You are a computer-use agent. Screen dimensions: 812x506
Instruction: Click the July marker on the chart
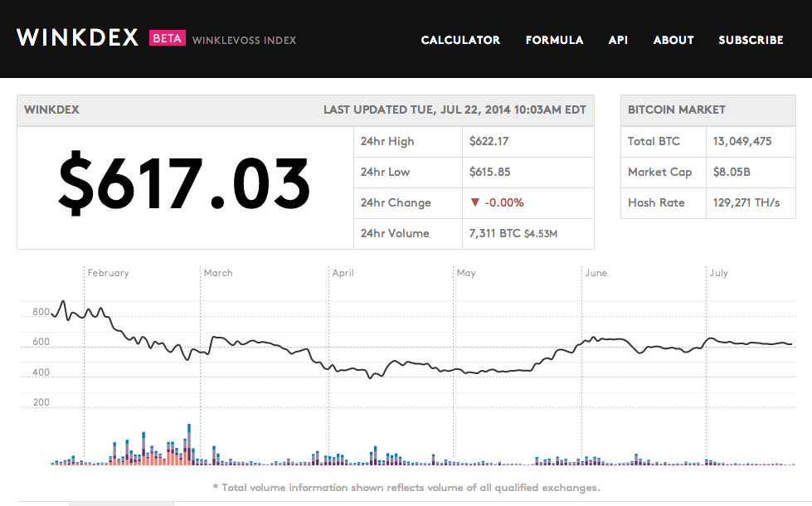[x=718, y=273]
